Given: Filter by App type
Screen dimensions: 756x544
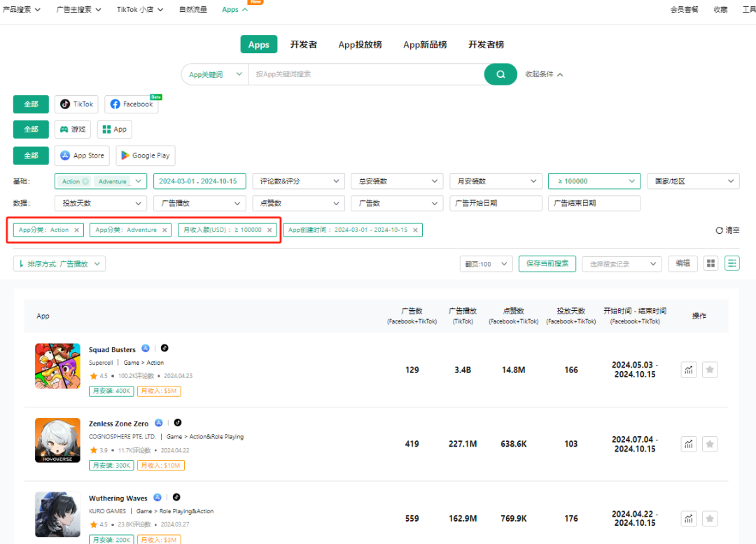Looking at the screenshot, I should 115,130.
